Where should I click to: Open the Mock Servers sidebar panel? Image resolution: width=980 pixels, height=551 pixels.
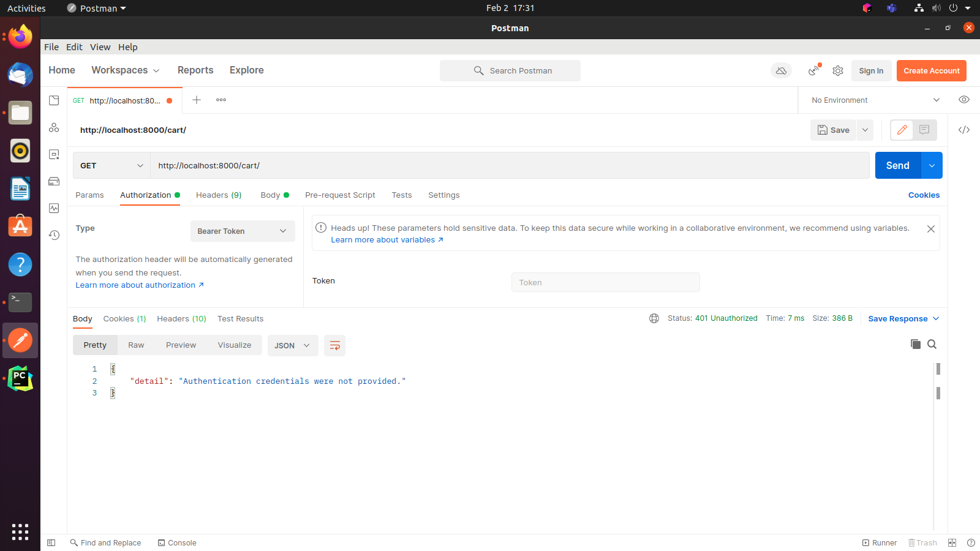[x=54, y=181]
